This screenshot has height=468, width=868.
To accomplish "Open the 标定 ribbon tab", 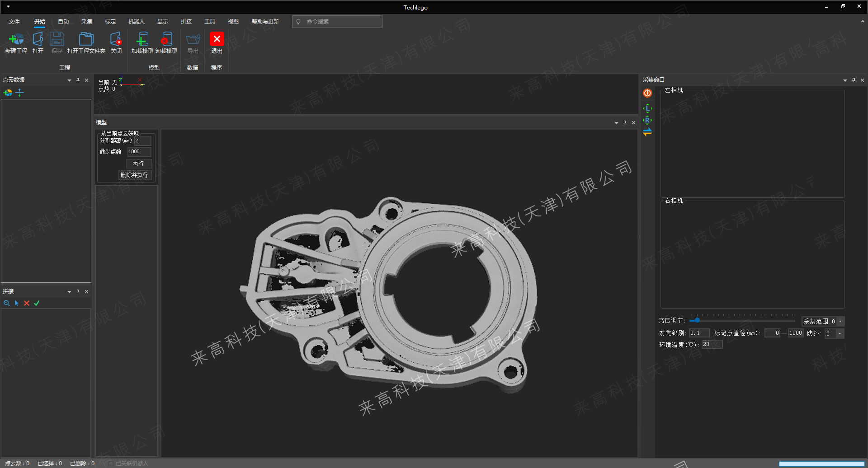I will (110, 22).
